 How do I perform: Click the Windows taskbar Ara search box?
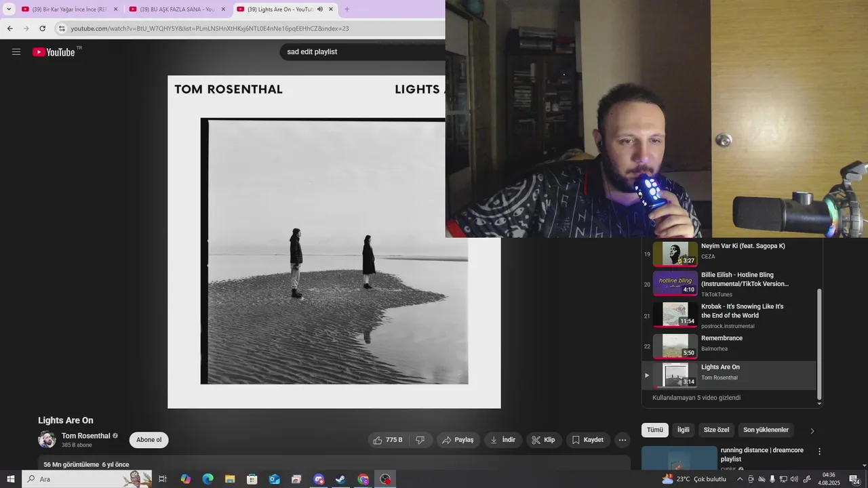tap(88, 479)
